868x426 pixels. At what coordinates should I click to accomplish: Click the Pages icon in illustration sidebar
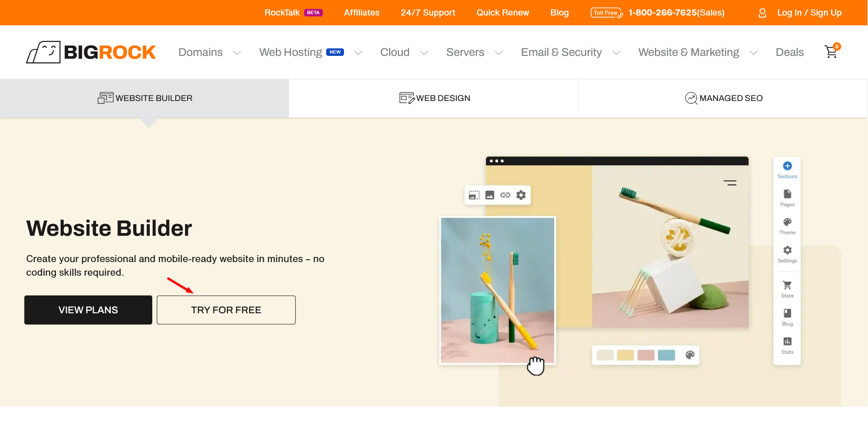click(x=788, y=194)
